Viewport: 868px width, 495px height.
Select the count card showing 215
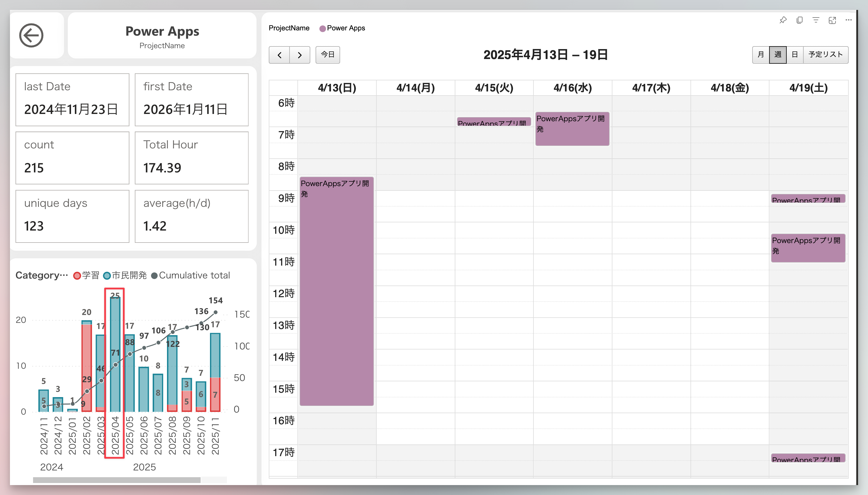click(x=73, y=158)
